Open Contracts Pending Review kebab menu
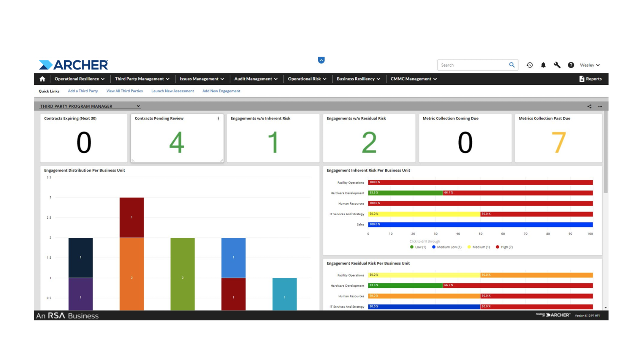 pyautogui.click(x=218, y=119)
